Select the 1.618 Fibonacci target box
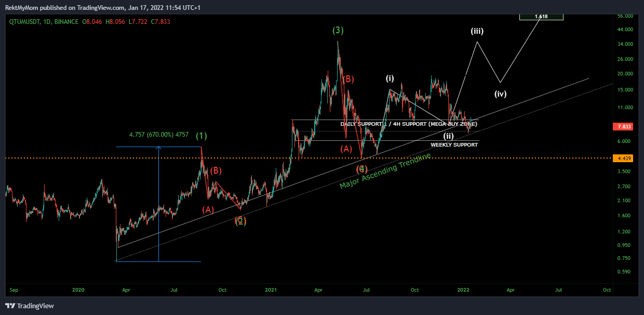Screen dimensions: 644x315 point(541,17)
